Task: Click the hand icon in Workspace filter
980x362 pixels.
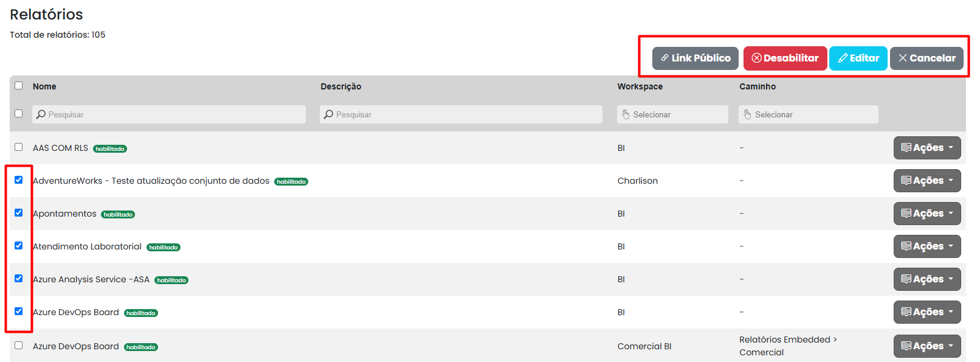Action: (626, 114)
